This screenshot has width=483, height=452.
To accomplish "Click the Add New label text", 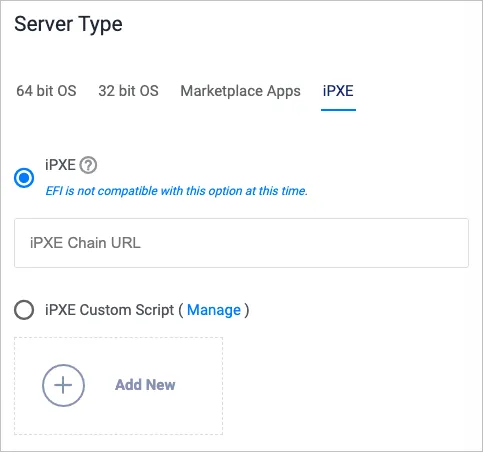I will click(145, 385).
